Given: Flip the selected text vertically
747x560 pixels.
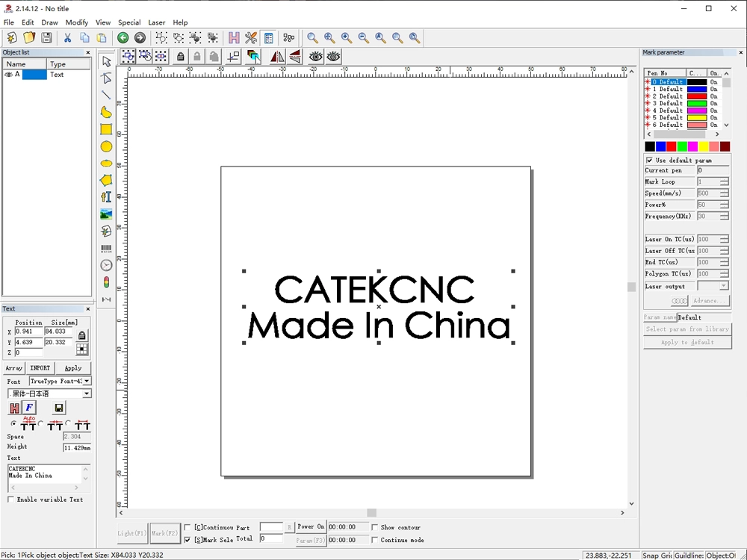Looking at the screenshot, I should 294,56.
